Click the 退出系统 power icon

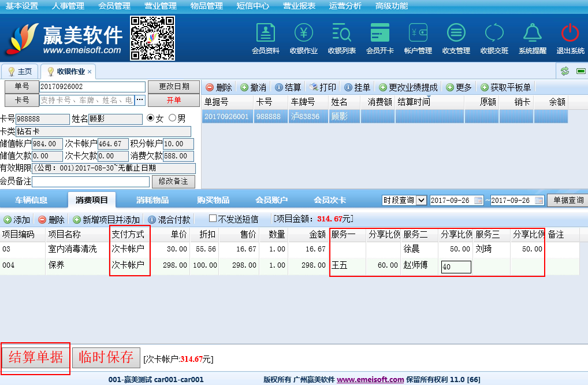(570, 34)
